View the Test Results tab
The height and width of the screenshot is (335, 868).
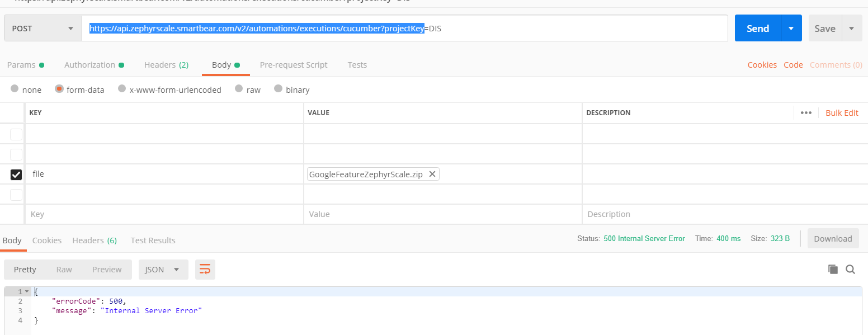tap(153, 240)
